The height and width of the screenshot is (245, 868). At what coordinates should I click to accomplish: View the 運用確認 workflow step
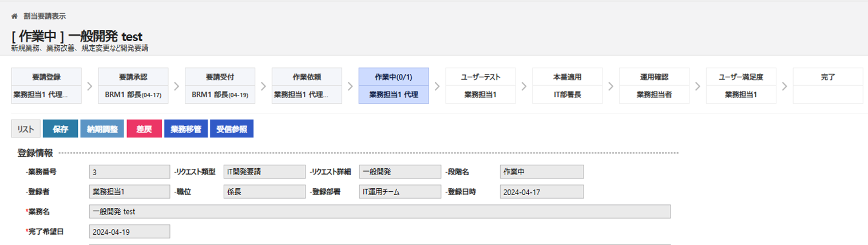point(654,85)
